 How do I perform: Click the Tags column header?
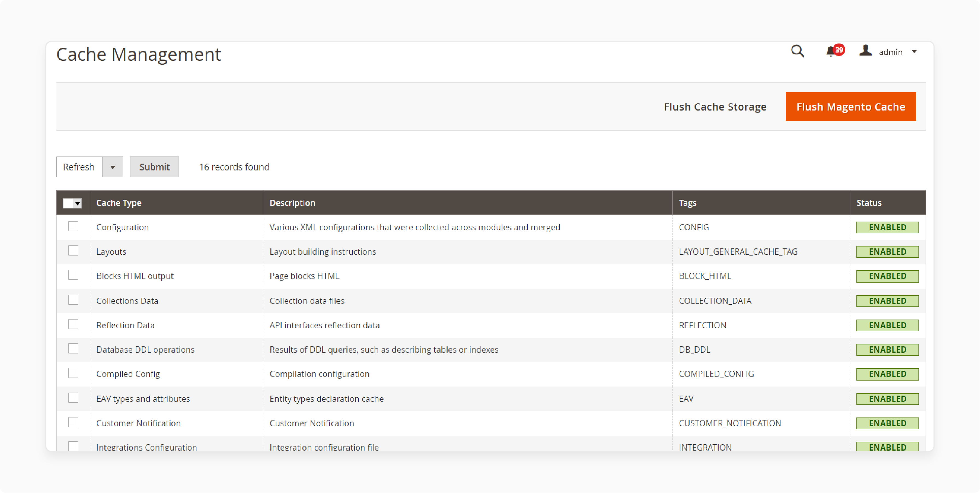[x=761, y=203]
